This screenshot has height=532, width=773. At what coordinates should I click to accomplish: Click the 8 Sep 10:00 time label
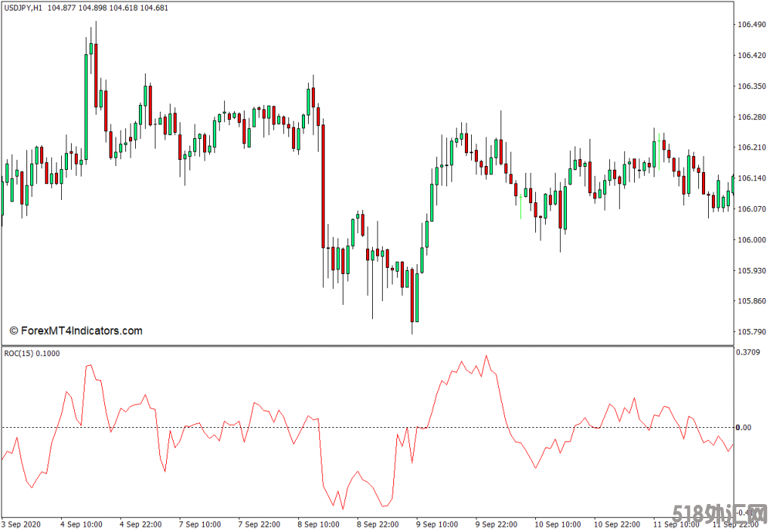[318, 524]
